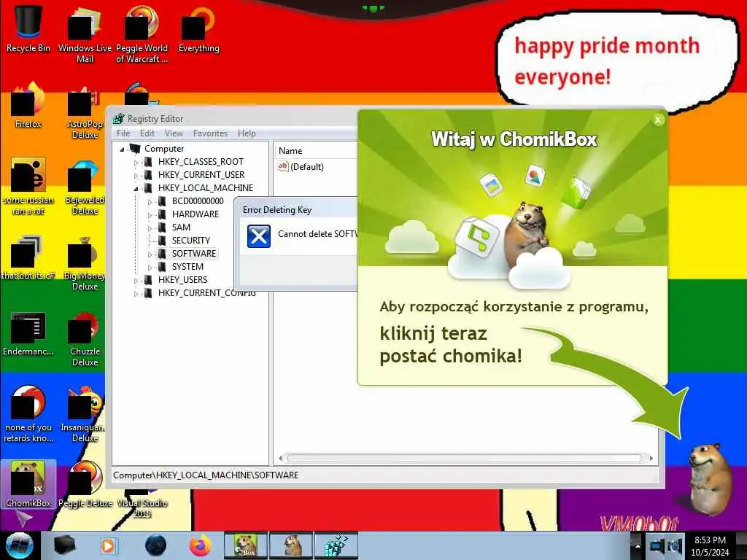Expand the HKEY_CURRENT_USER node
Screen dimensions: 747x560
pos(136,176)
